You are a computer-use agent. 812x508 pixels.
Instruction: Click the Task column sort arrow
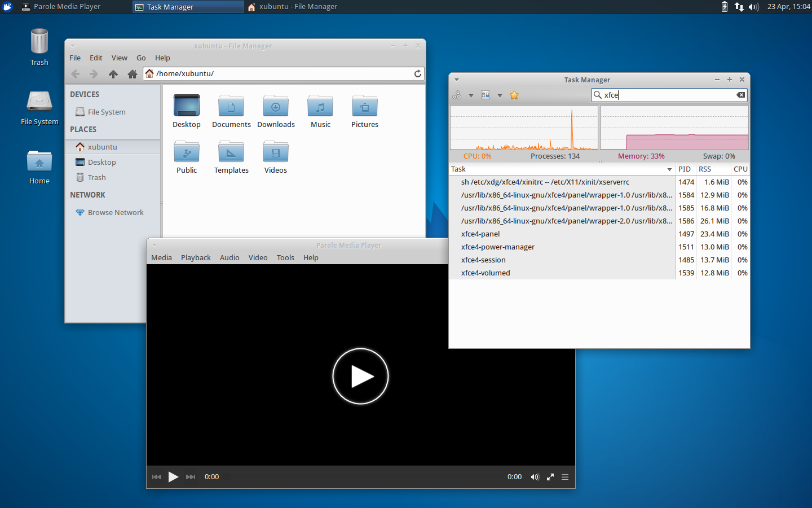(669, 169)
